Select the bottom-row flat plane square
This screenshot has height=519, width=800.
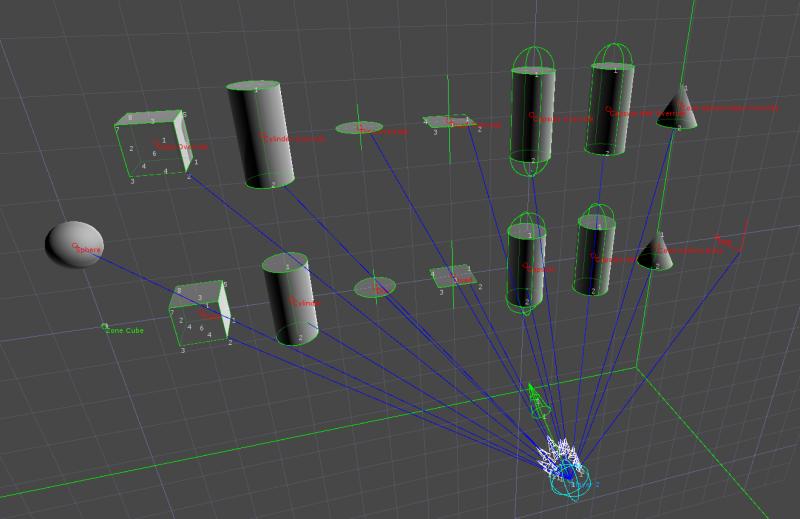451,275
